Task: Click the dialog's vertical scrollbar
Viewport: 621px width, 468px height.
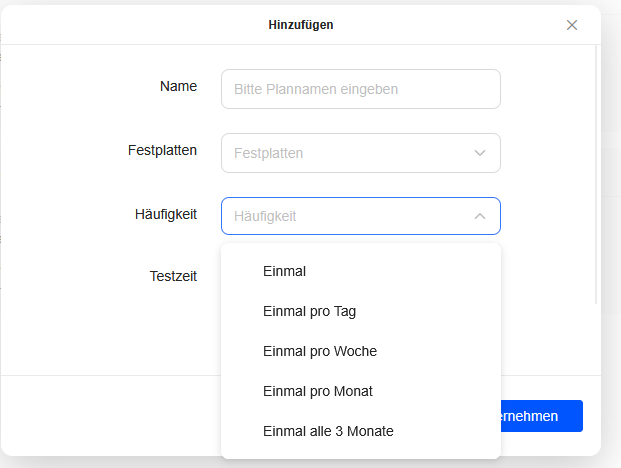Action: (x=598, y=170)
